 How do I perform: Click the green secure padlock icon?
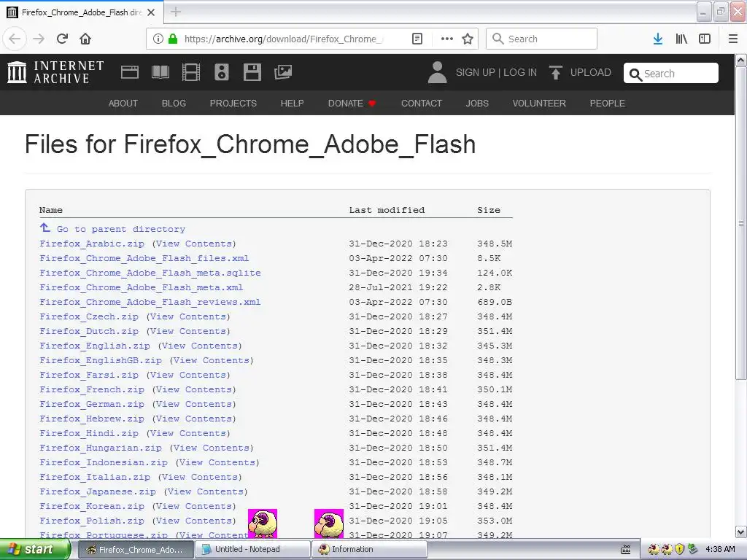(x=173, y=39)
